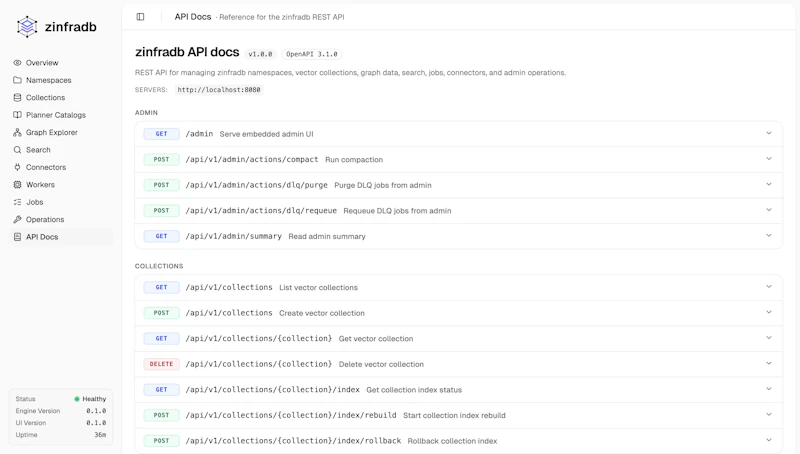800x454 pixels.
Task: Click GET badge for Read admin summary
Action: tap(161, 236)
